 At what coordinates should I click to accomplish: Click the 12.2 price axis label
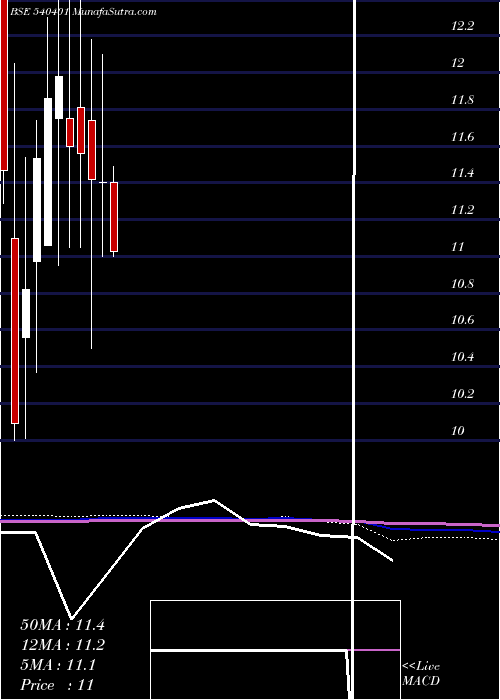[462, 26]
